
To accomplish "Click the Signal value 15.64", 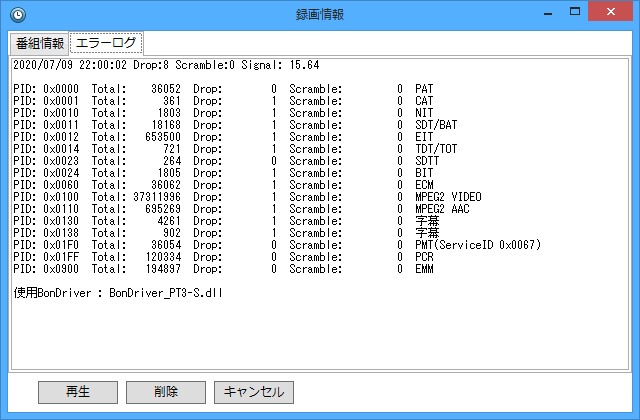I will (304, 65).
